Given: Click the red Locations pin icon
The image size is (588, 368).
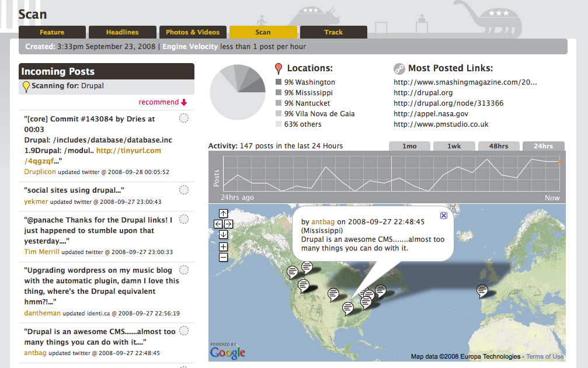Looking at the screenshot, I should click(x=278, y=66).
